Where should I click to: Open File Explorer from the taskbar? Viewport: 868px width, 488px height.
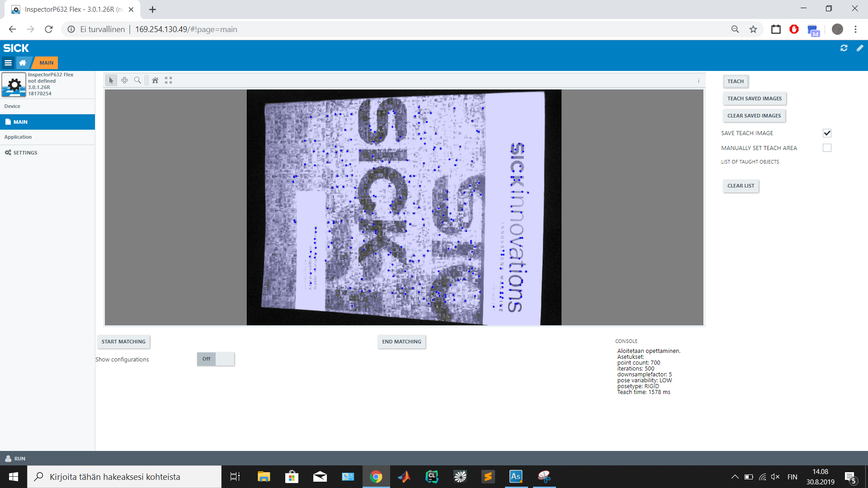pos(264,477)
